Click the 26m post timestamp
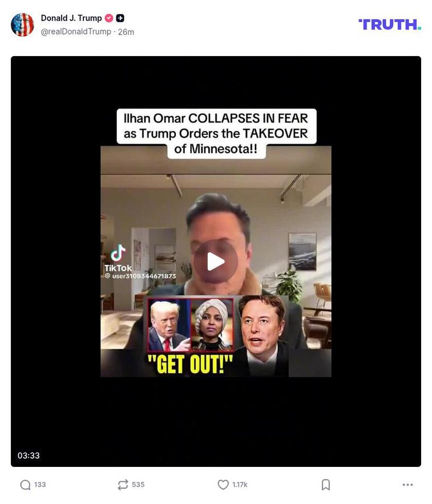432x504 pixels. 126,32
